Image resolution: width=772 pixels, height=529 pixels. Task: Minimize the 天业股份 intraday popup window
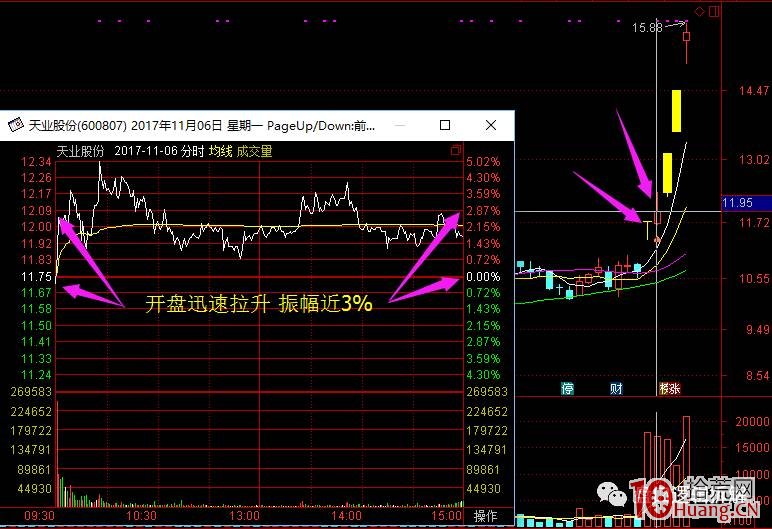click(x=399, y=126)
